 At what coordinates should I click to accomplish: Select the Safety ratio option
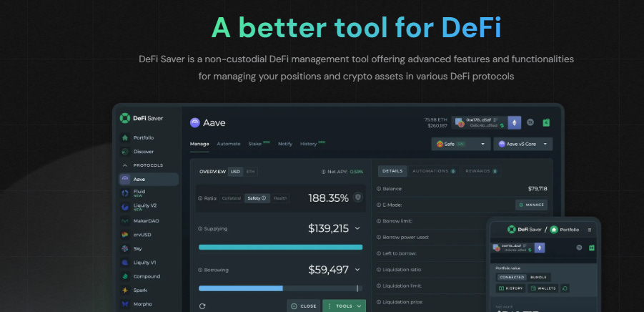click(x=257, y=198)
